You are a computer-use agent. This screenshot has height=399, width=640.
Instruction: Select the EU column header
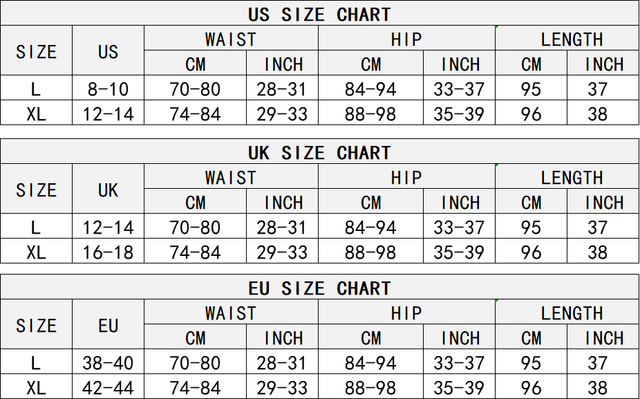(108, 325)
